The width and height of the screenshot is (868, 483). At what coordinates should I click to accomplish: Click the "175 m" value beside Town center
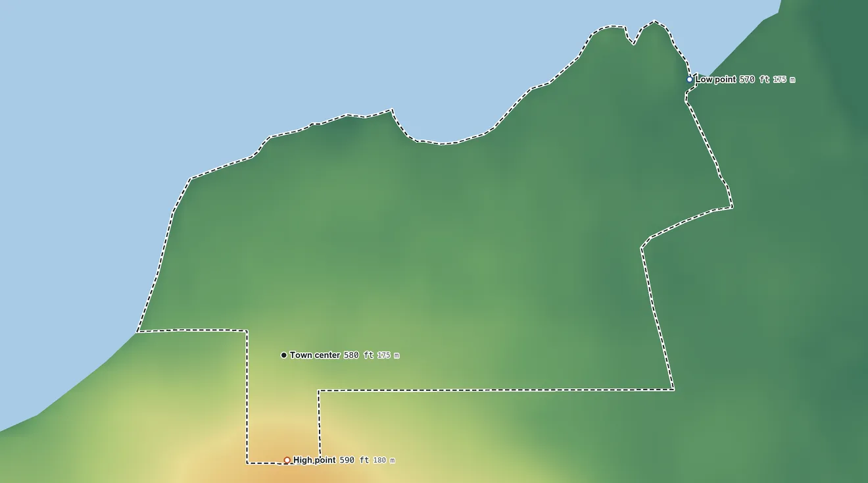pyautogui.click(x=388, y=355)
